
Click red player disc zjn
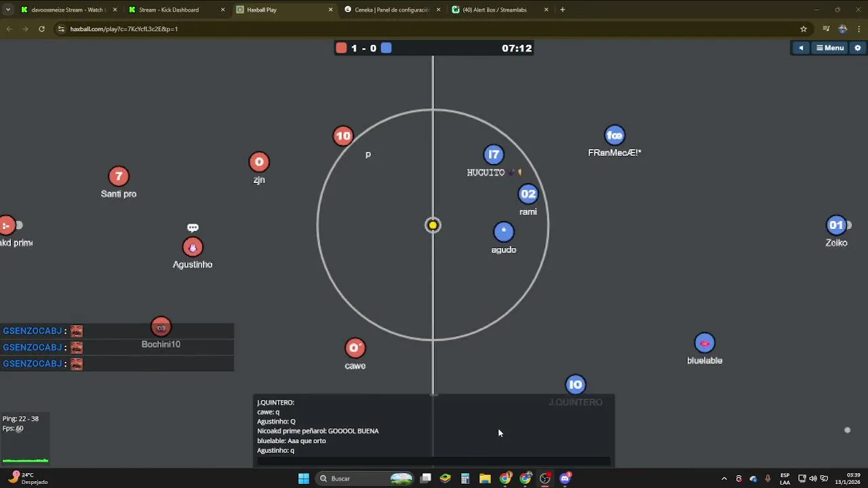pos(259,162)
